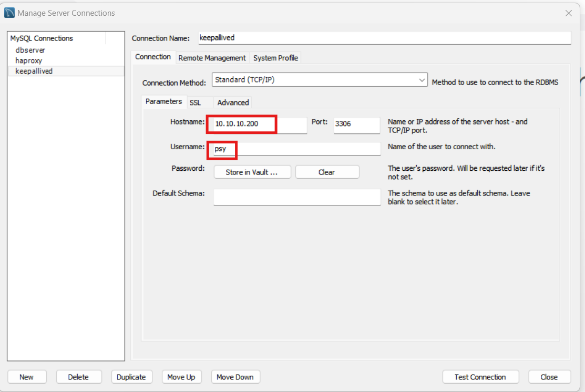Image resolution: width=585 pixels, height=392 pixels.
Task: Open the Remote Management tab
Action: [212, 58]
